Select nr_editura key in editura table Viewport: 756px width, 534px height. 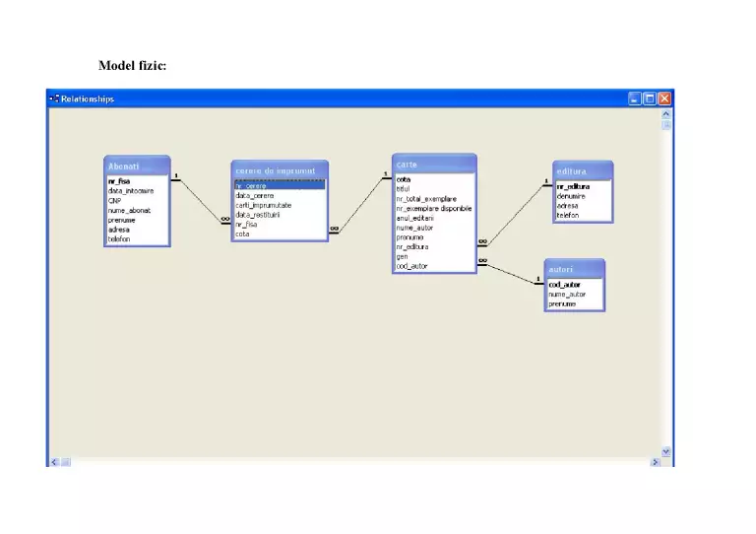[583, 186]
